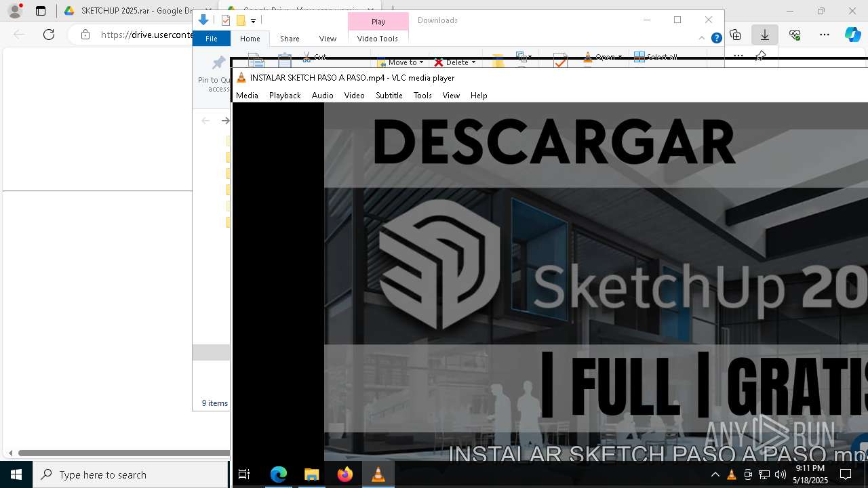Open Copilot icon in Edge

(x=852, y=35)
